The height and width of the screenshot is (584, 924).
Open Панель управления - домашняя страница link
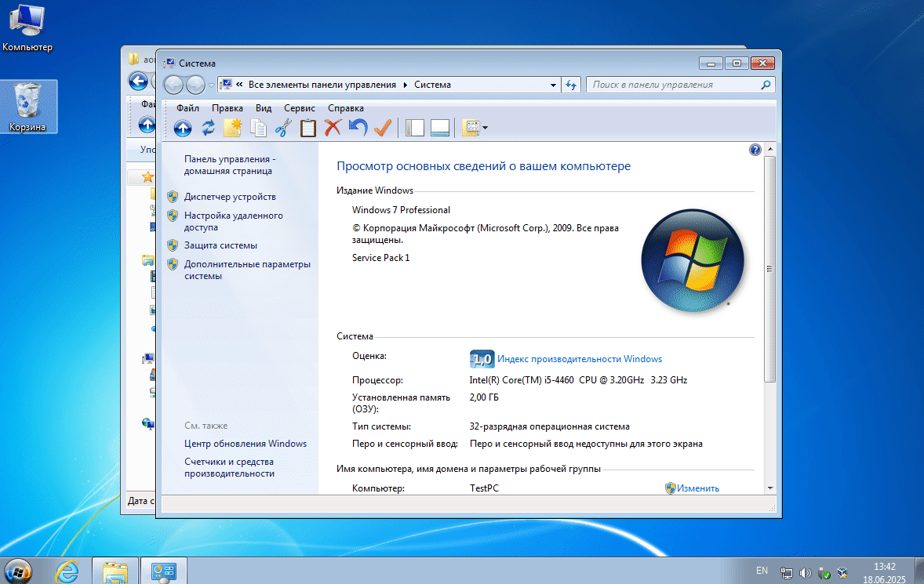(230, 165)
